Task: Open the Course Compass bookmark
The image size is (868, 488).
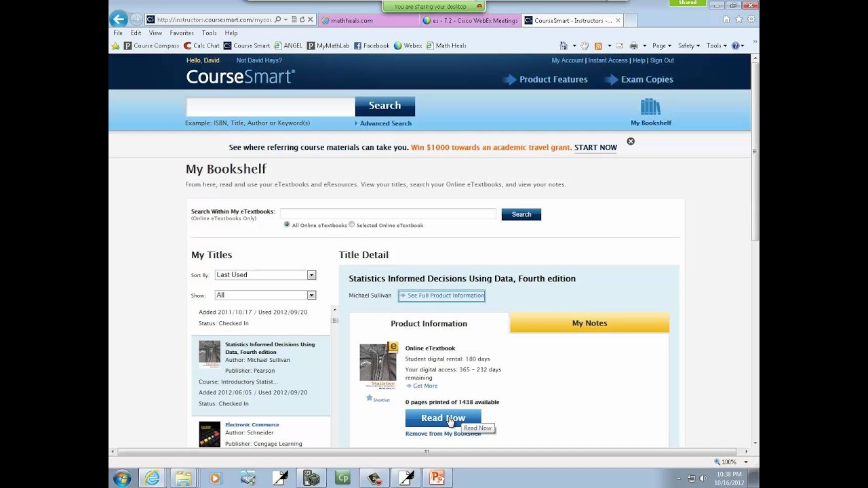Action: click(151, 46)
